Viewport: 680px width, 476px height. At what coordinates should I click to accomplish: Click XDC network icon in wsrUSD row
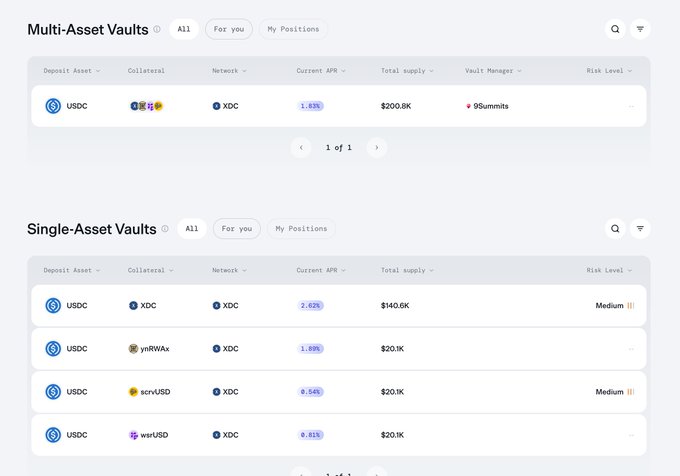pos(216,435)
